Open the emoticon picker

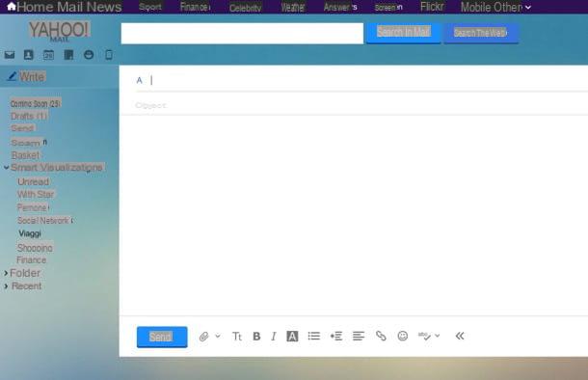coord(402,336)
